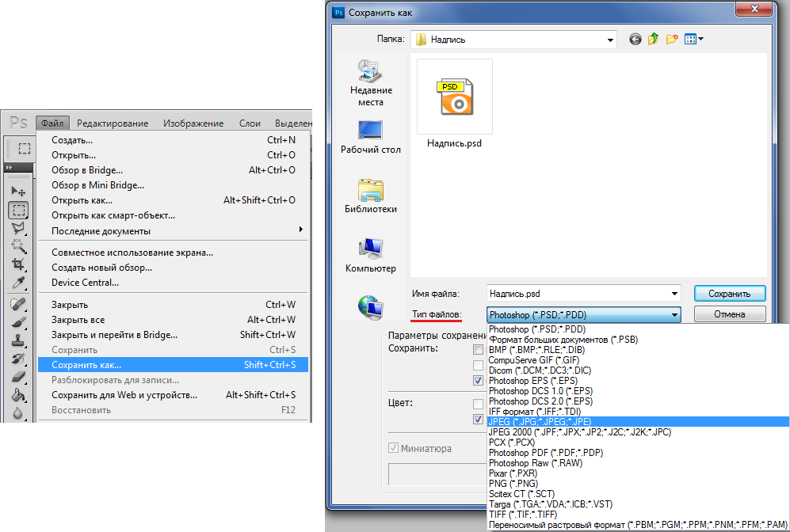Open the Слои menu
The height and width of the screenshot is (532, 790).
[x=250, y=123]
